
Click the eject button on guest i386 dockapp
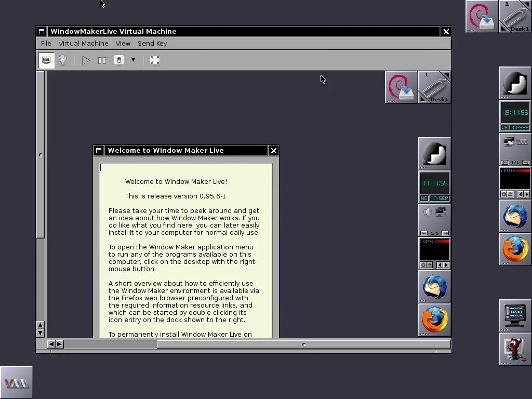(x=430, y=264)
